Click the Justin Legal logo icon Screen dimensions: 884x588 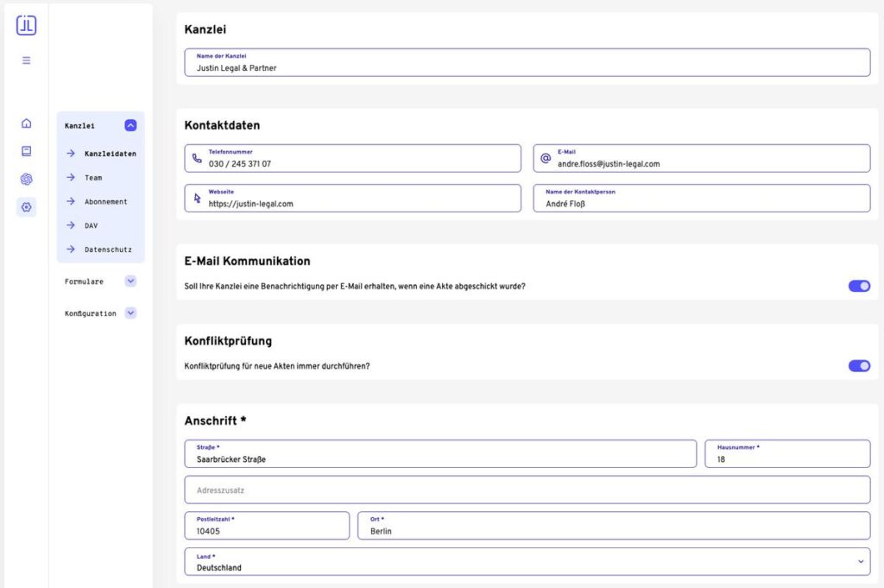tap(26, 26)
